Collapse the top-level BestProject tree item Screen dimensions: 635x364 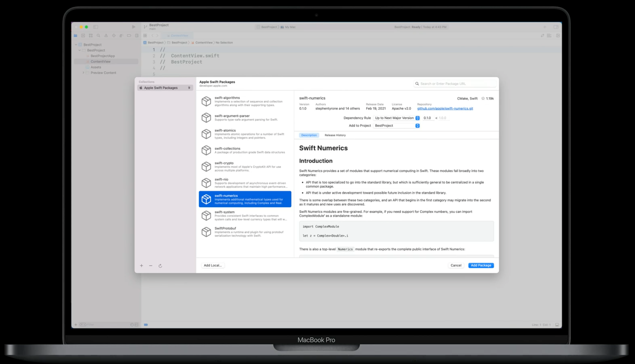point(76,45)
